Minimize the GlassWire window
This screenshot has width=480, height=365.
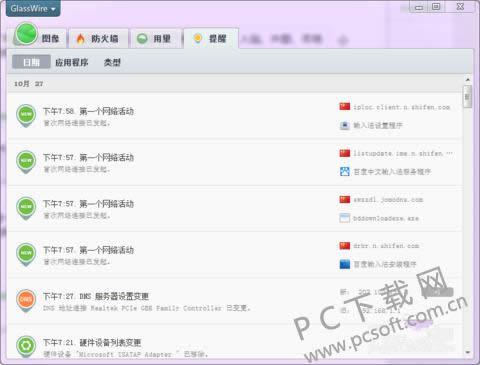pyautogui.click(x=419, y=7)
